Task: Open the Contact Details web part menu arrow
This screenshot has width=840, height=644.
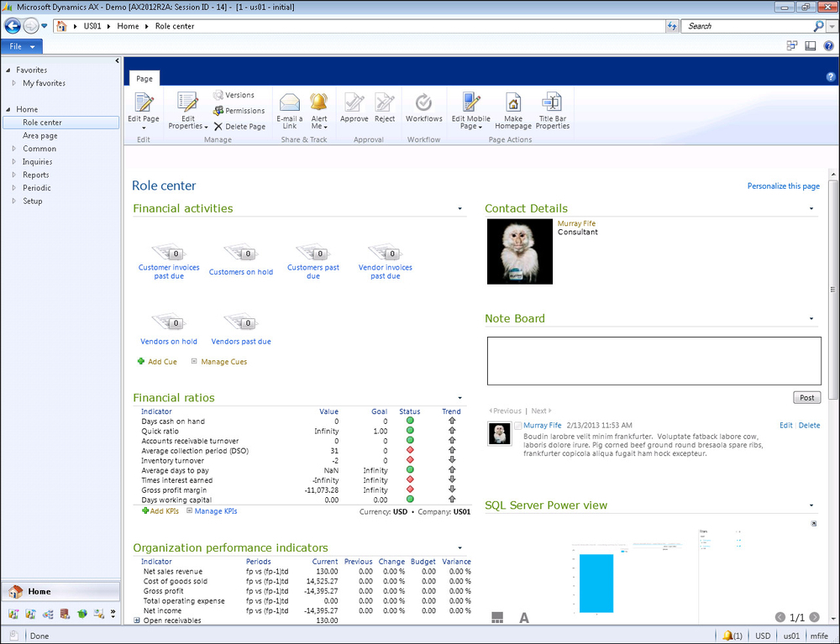Action: 811,209
